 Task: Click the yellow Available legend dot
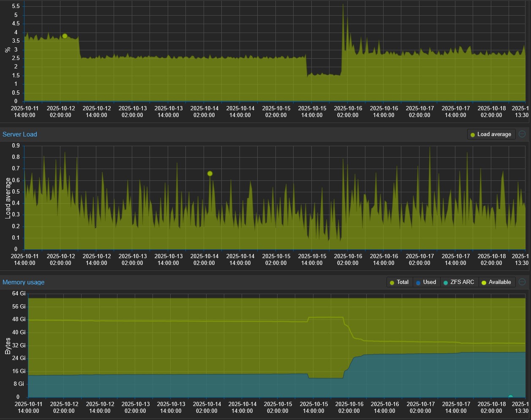tap(484, 282)
